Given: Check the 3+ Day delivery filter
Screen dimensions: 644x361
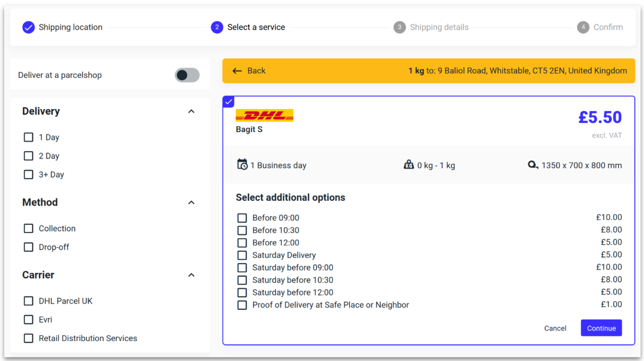Looking at the screenshot, I should [28, 175].
